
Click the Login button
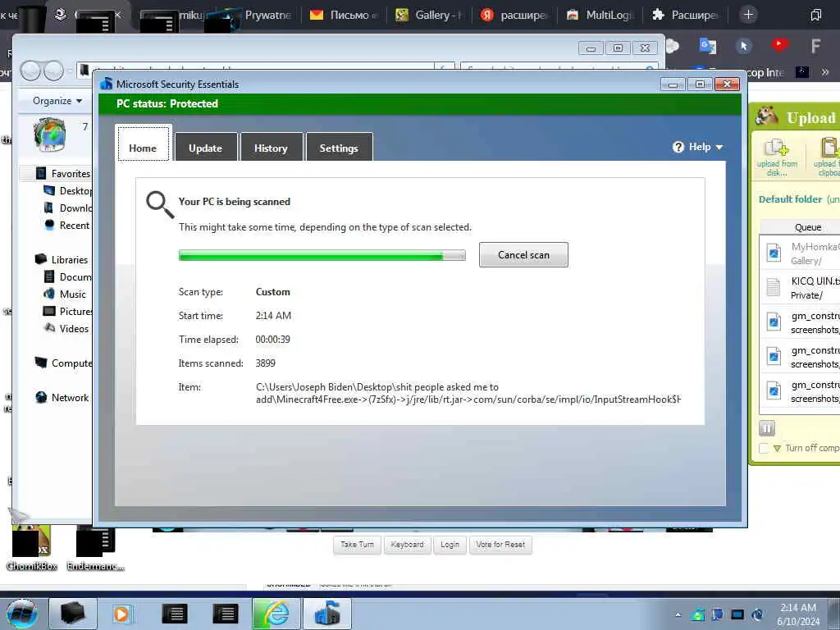click(450, 545)
